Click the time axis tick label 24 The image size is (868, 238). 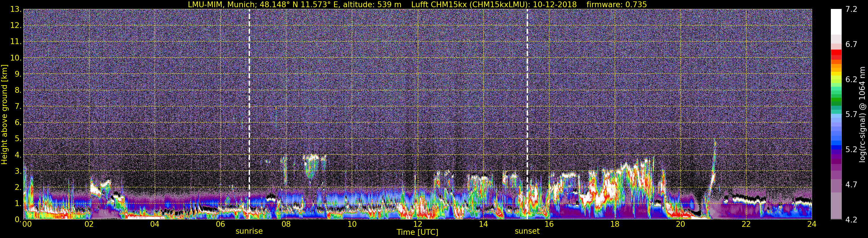coord(812,224)
